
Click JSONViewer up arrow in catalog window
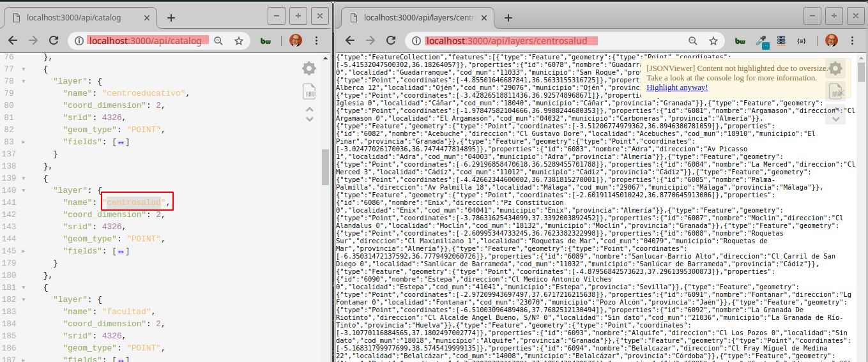click(x=309, y=109)
